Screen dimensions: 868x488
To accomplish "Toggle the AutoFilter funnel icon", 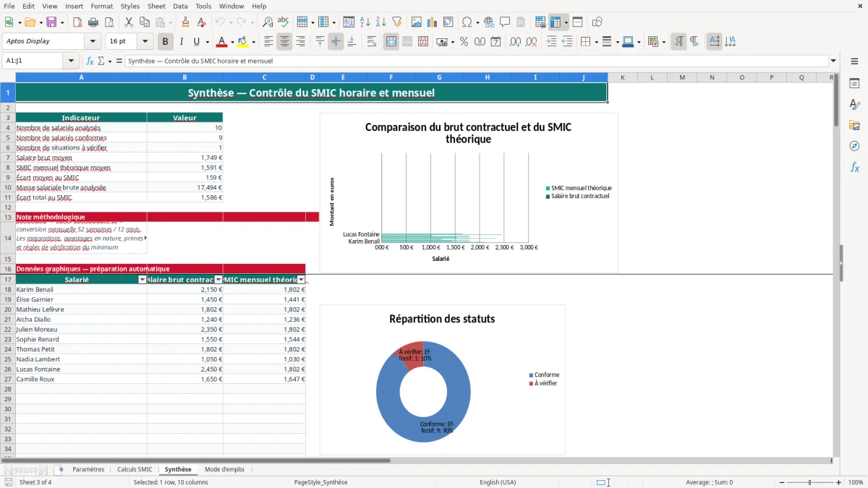I will [x=397, y=22].
